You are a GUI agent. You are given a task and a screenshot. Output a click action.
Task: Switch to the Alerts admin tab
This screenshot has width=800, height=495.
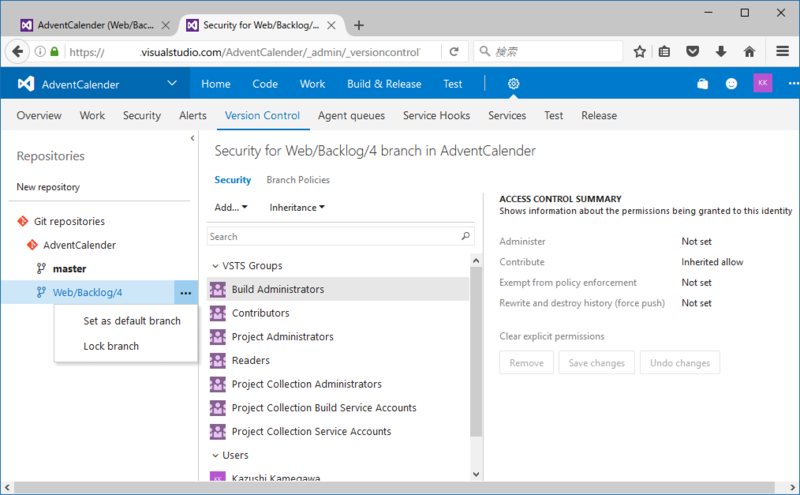click(193, 115)
